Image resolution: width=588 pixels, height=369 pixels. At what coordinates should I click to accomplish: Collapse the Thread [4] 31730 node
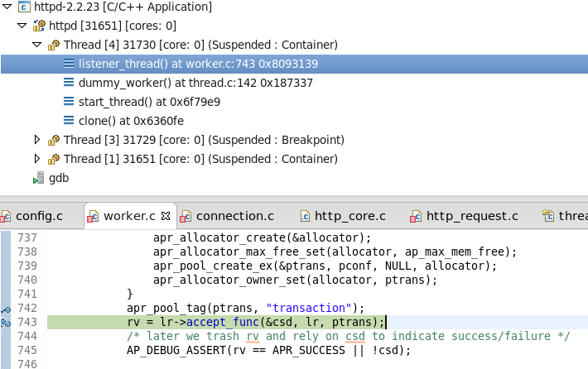coord(36,45)
